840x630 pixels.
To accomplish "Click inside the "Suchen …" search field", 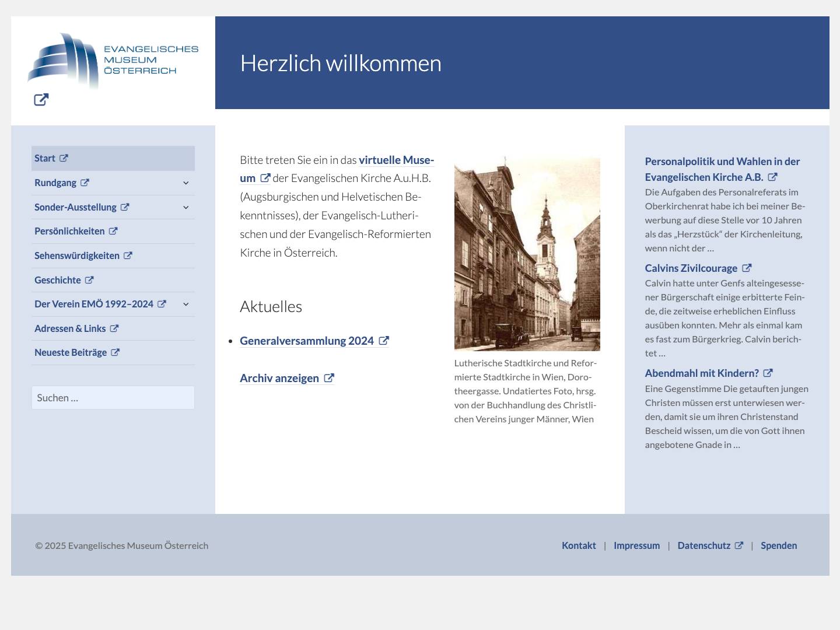I will pos(113,397).
